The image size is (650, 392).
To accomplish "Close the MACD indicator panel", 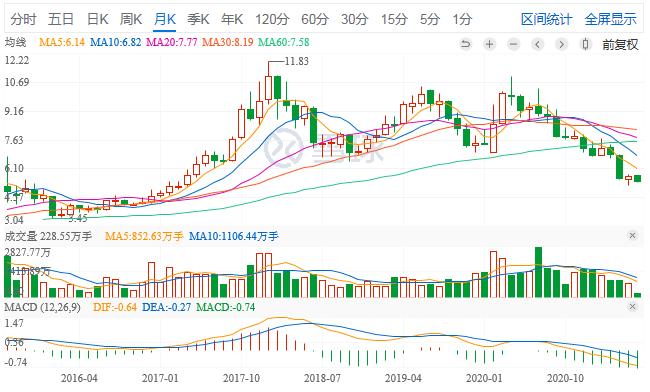I will [632, 307].
